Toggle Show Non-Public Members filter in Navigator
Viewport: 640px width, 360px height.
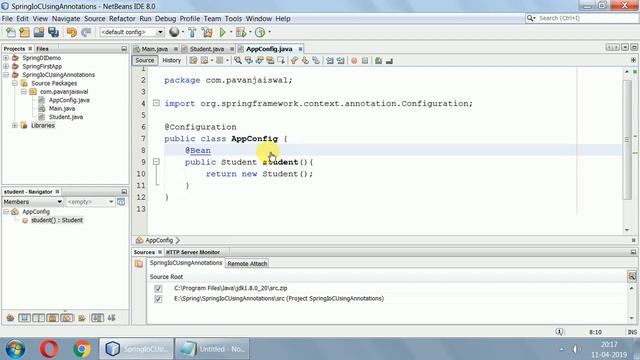click(x=53, y=318)
